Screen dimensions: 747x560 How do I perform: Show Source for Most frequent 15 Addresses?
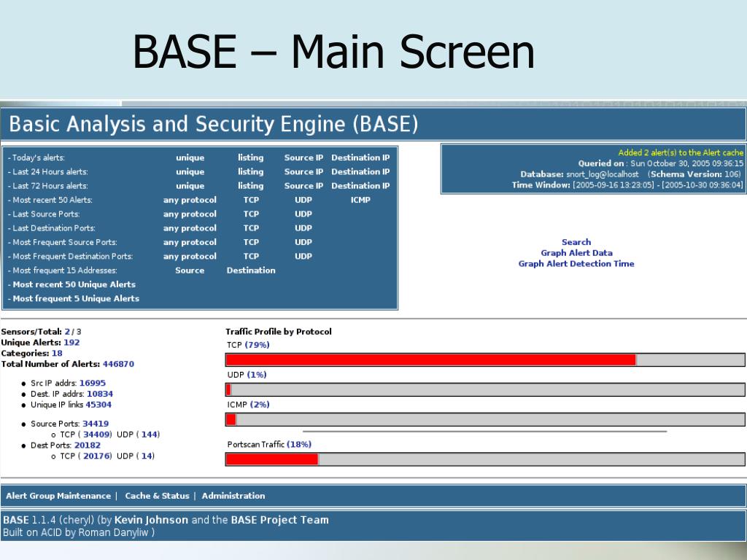click(190, 271)
